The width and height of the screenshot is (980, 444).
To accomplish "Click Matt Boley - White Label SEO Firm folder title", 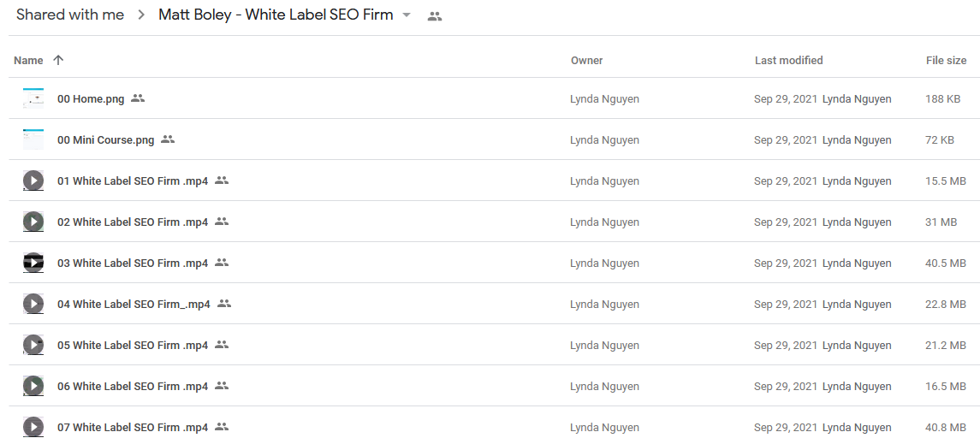I will point(276,15).
